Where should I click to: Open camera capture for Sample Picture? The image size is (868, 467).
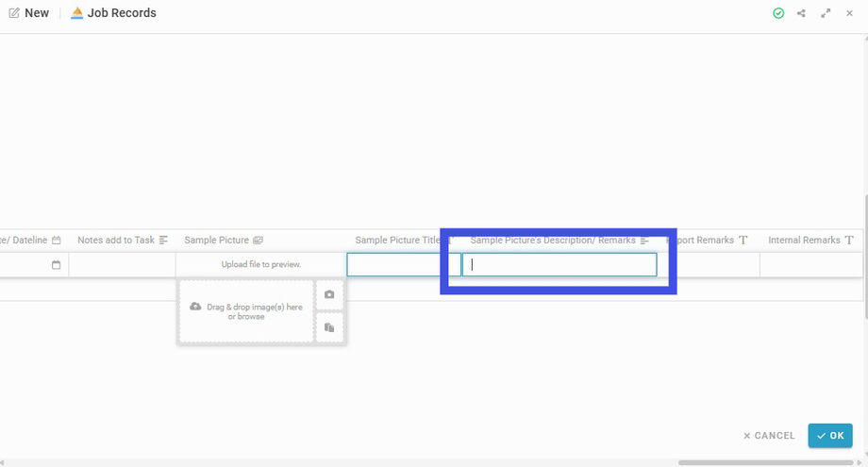pyautogui.click(x=329, y=294)
